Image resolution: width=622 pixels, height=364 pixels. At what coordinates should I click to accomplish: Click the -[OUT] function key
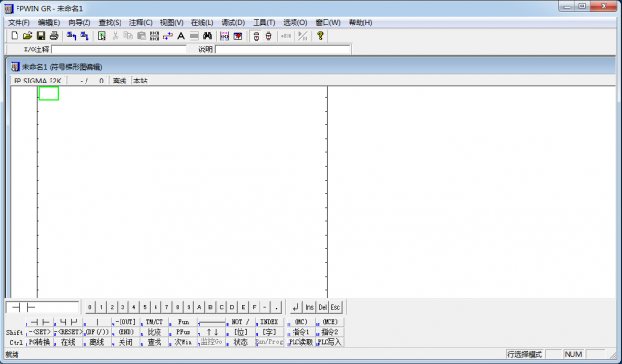point(125,322)
